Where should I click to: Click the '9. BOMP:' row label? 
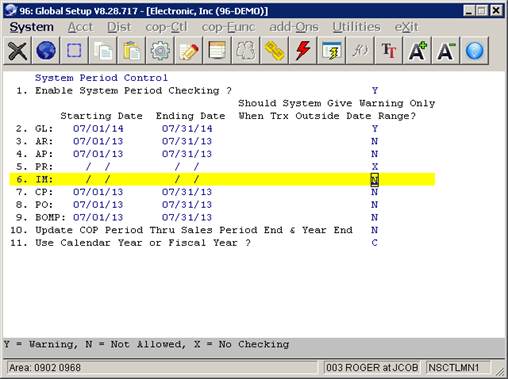click(x=41, y=217)
